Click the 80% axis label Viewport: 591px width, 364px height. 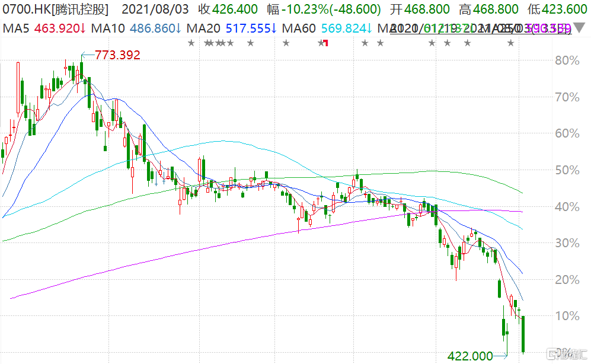(x=567, y=60)
